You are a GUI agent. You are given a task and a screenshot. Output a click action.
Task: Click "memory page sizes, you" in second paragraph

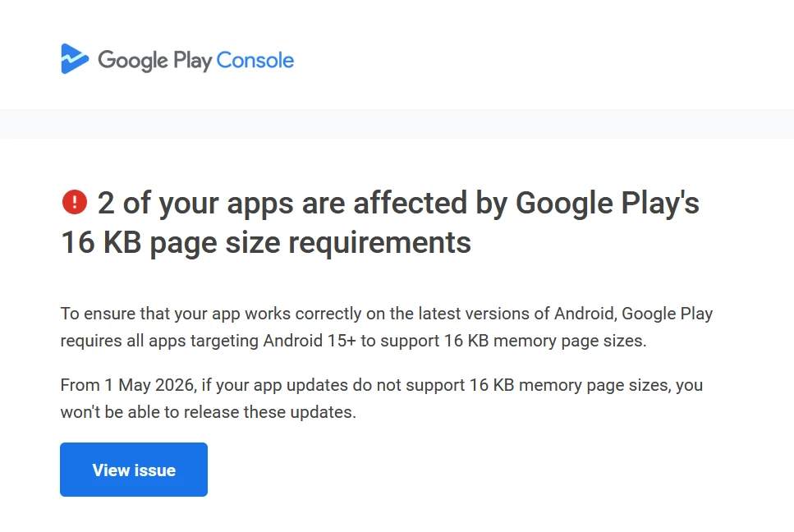point(611,385)
